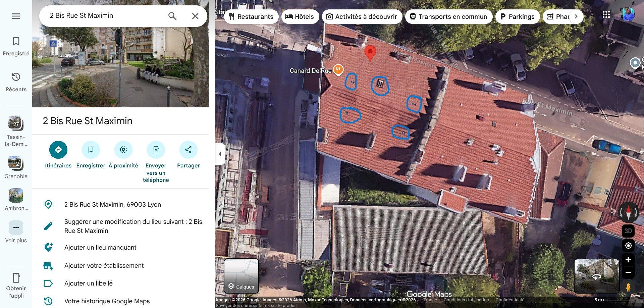Viewport: 644px width, 308px height.
Task: Open the Ambron… recent item
Action: pyautogui.click(x=16, y=200)
